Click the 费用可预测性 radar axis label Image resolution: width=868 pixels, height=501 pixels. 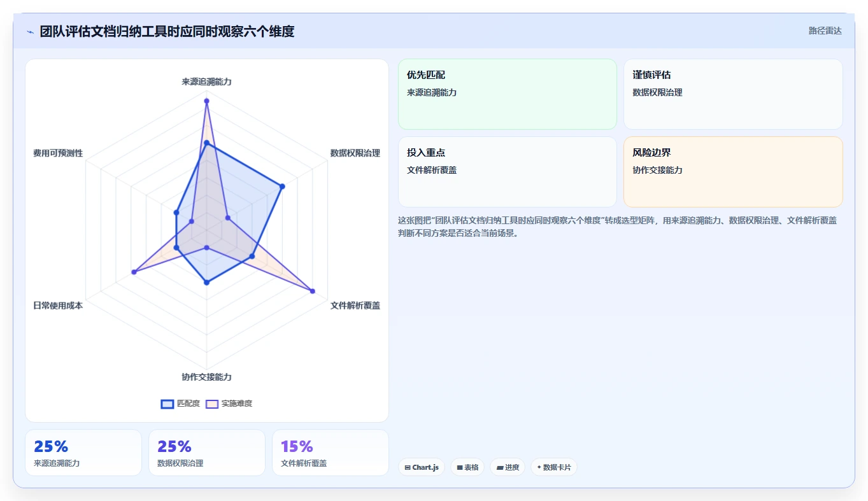click(58, 153)
